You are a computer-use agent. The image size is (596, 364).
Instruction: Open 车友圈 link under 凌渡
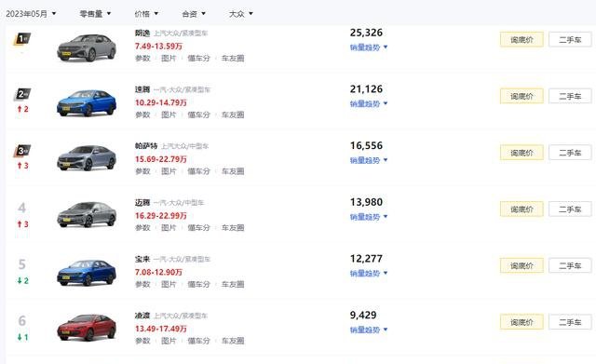coord(233,341)
